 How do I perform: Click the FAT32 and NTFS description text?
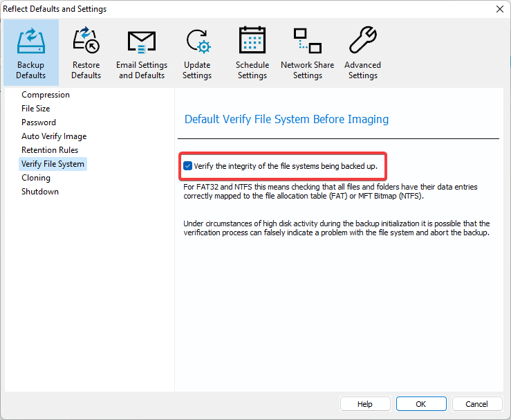coord(331,192)
